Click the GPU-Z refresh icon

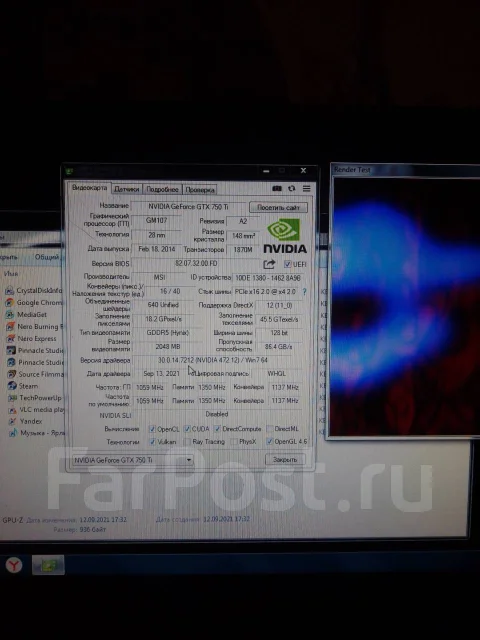pos(291,188)
